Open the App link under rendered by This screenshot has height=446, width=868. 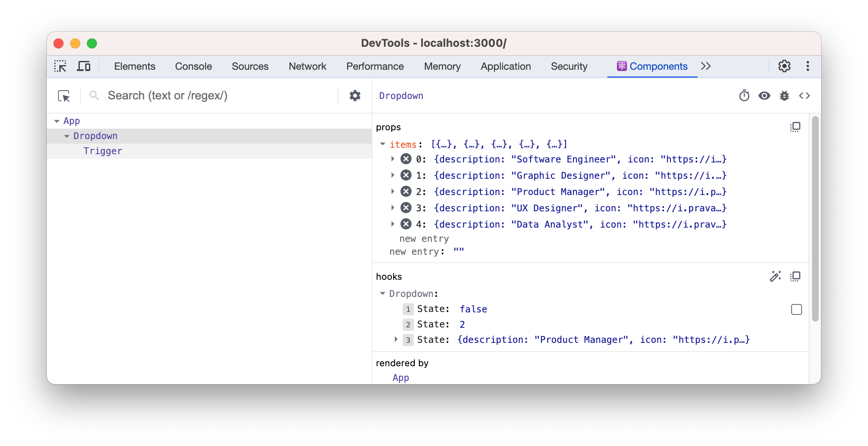pyautogui.click(x=401, y=378)
